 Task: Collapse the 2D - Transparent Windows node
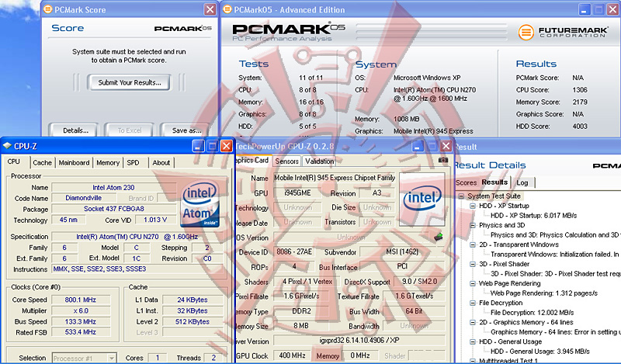(x=473, y=244)
